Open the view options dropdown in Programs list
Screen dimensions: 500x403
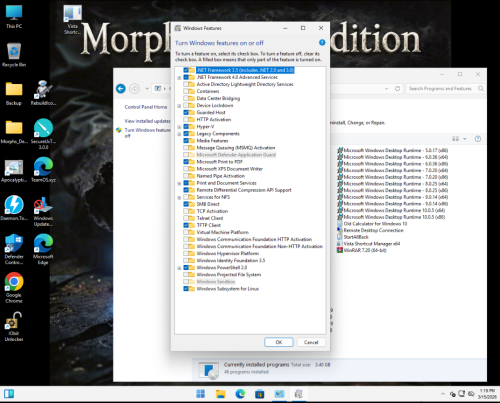point(465,139)
